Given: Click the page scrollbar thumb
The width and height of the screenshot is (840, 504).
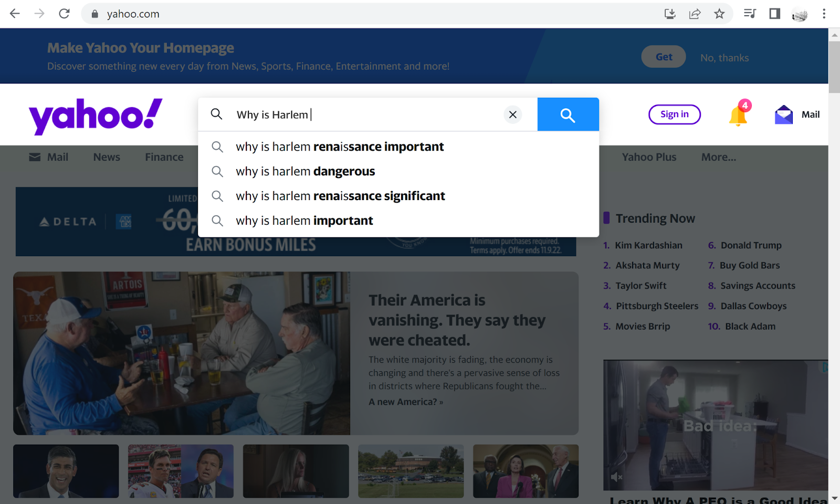Looking at the screenshot, I should (834, 67).
